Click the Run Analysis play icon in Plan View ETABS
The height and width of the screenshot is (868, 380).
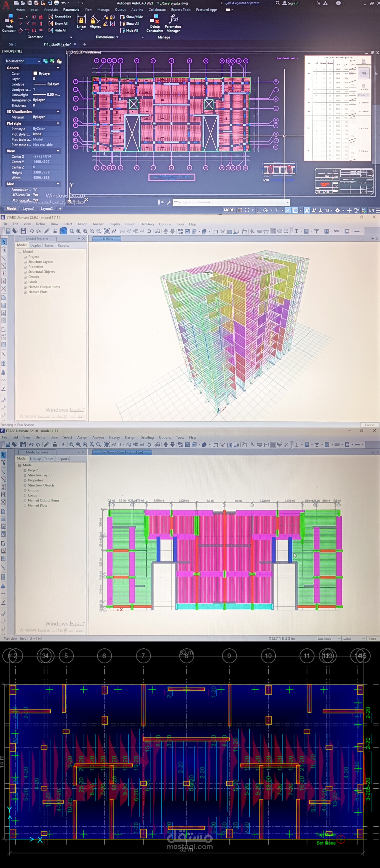coord(63,444)
